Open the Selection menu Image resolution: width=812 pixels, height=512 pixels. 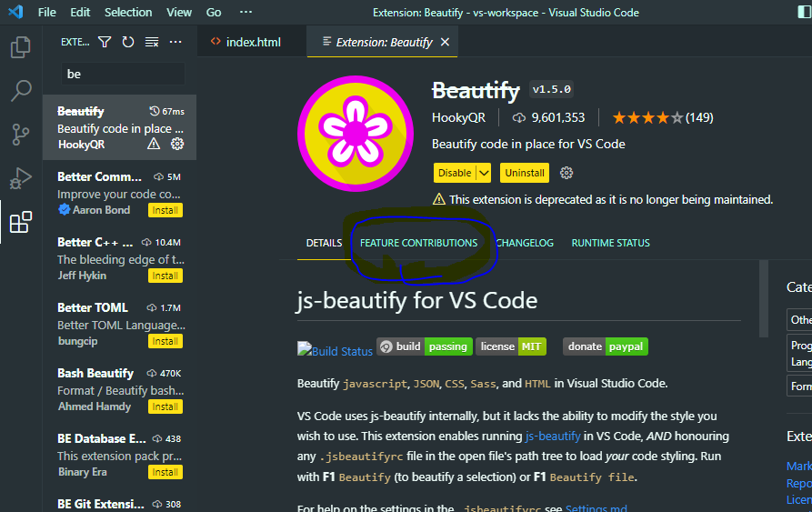128,12
